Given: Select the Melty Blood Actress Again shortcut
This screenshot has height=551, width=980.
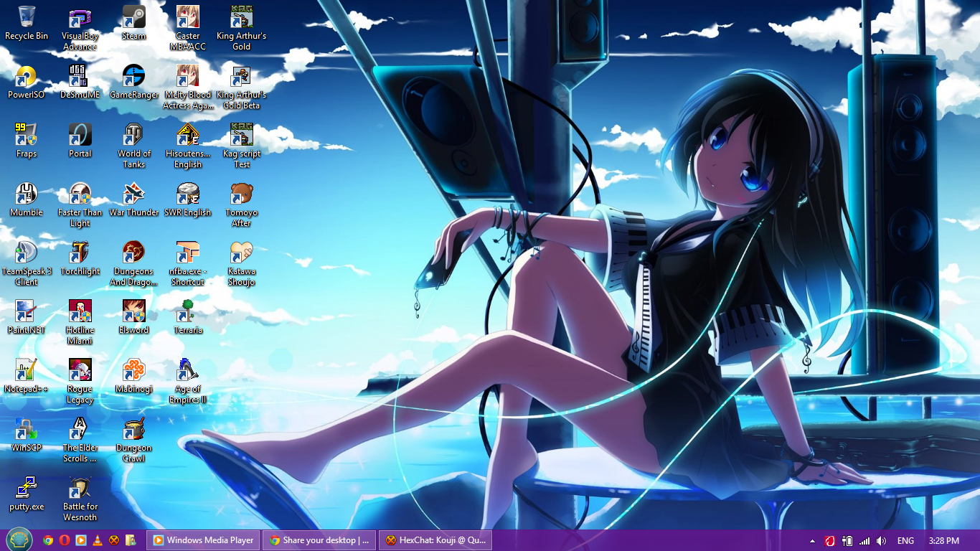Looking at the screenshot, I should [187, 86].
